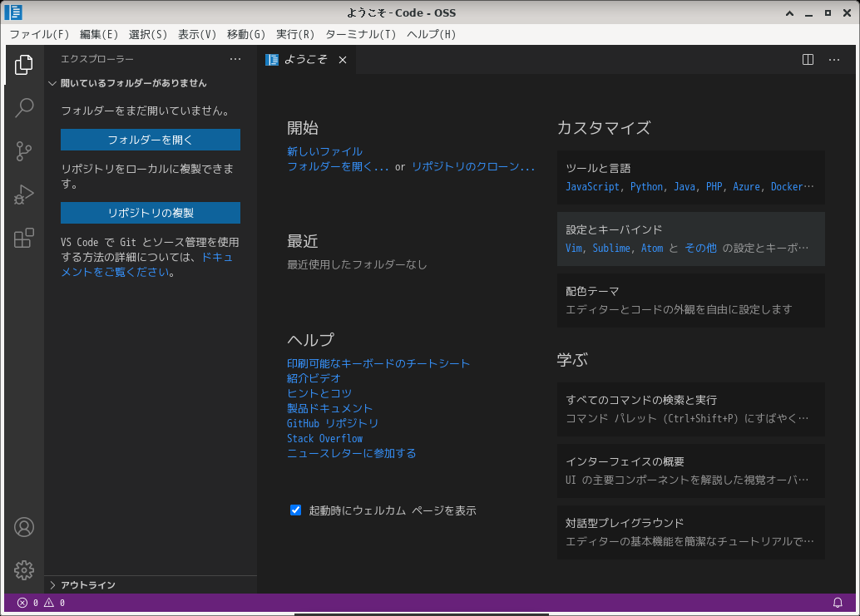860x616 pixels.
Task: Select the ようこそ editor tab
Action: pos(306,59)
